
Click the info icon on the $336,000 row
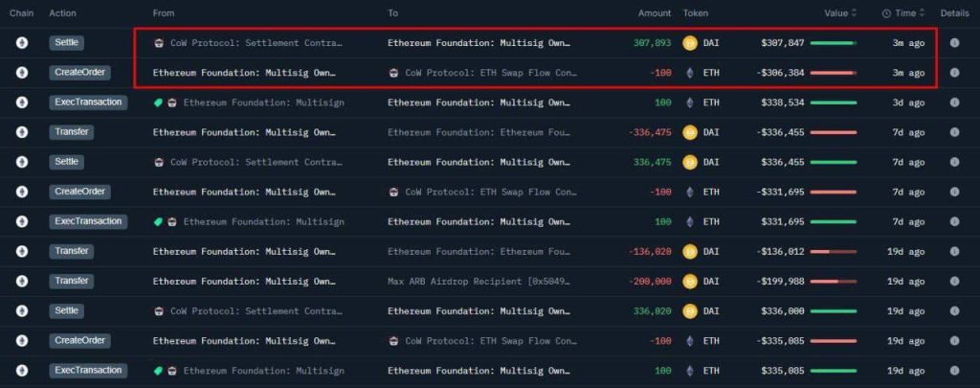pos(954,310)
